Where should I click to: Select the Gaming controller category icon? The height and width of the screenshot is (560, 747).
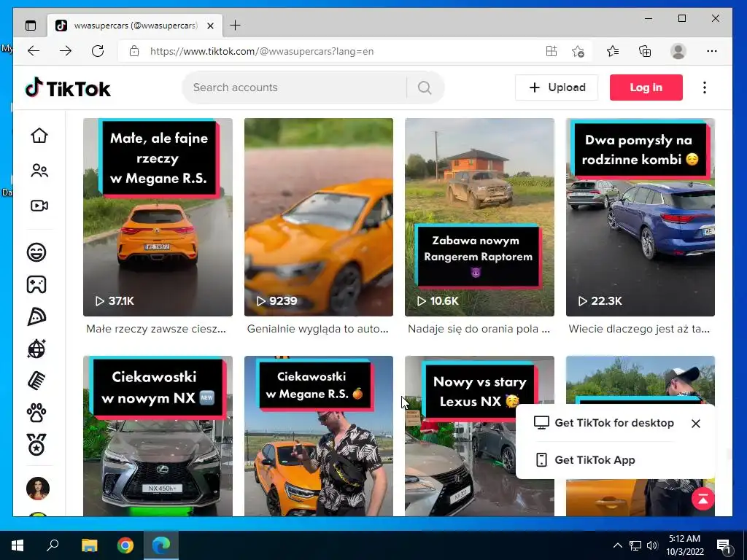(36, 284)
